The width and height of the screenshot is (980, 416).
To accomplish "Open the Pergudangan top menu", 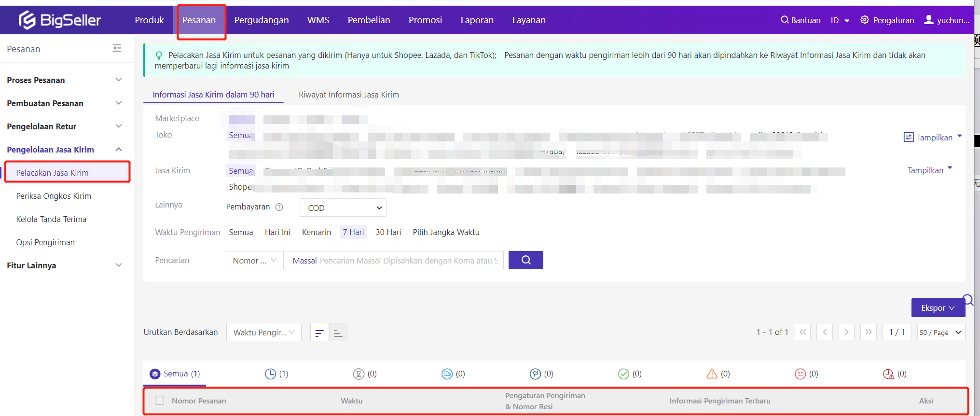I will (x=261, y=20).
